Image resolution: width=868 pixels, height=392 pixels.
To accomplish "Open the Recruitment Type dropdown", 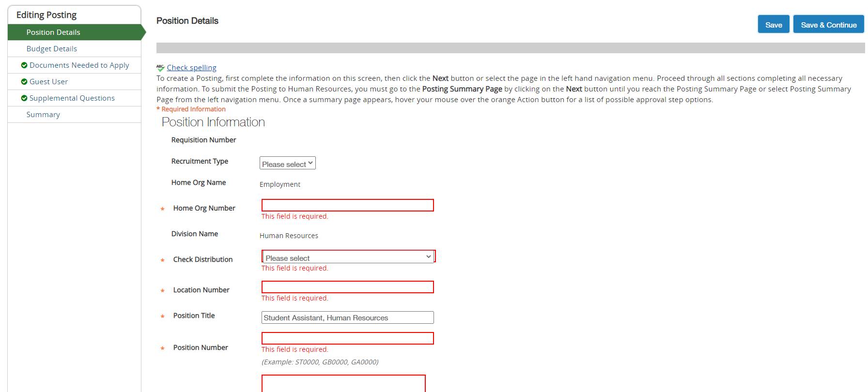I will pos(287,164).
